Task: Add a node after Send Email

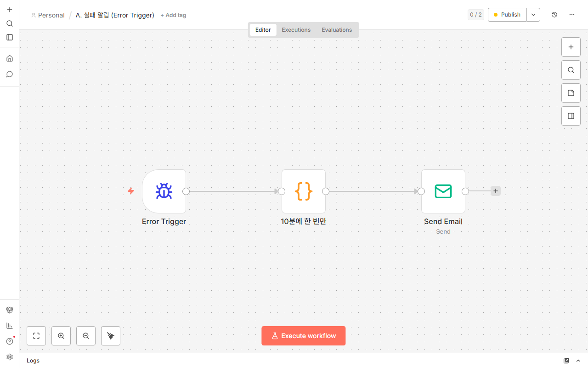Action: tap(496, 191)
